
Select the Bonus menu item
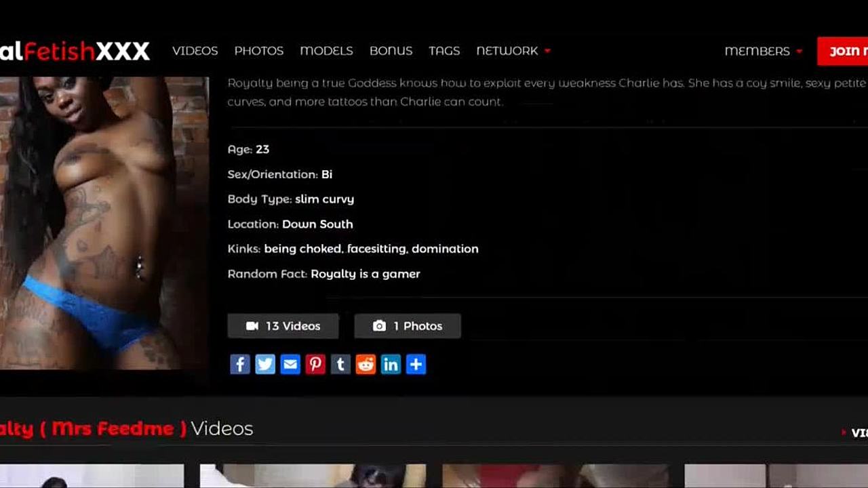pyautogui.click(x=391, y=51)
